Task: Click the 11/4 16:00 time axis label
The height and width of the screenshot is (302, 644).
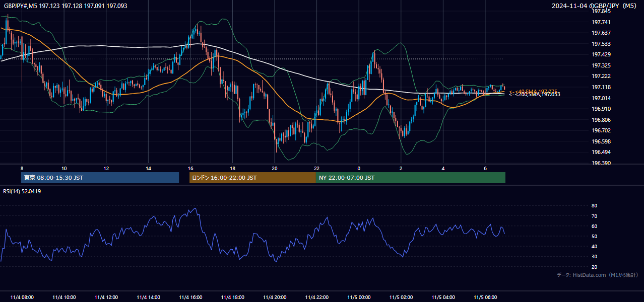Action: 190,297
